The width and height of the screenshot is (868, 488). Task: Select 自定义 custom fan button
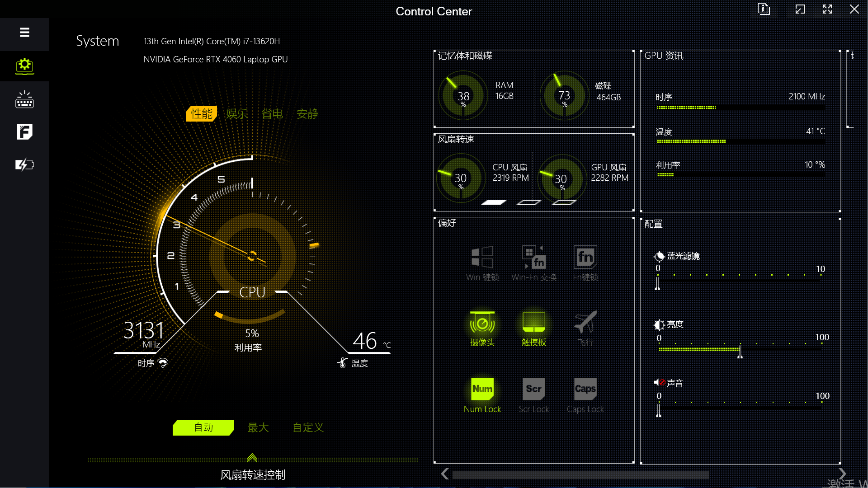coord(308,427)
